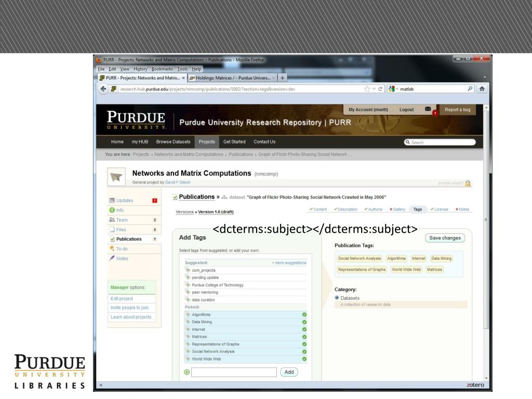Remove Algorithms via its green check in Picked
Screen dimensions: 532x399
click(304, 314)
